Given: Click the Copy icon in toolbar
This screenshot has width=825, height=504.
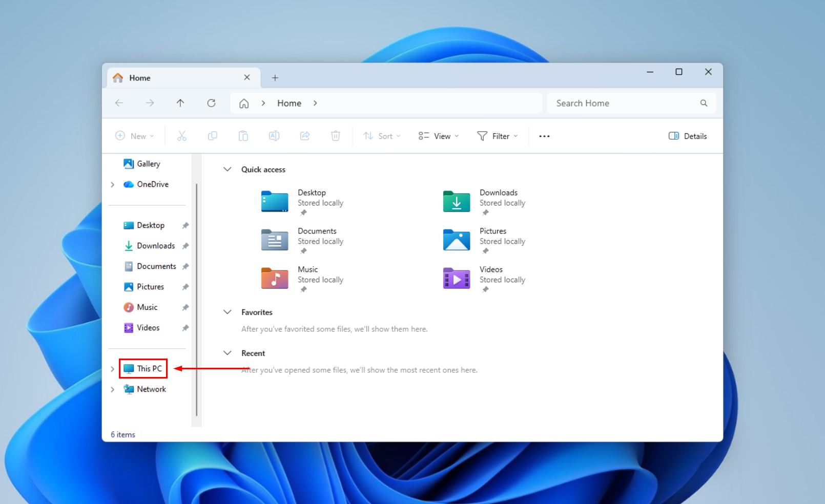Looking at the screenshot, I should [x=212, y=136].
